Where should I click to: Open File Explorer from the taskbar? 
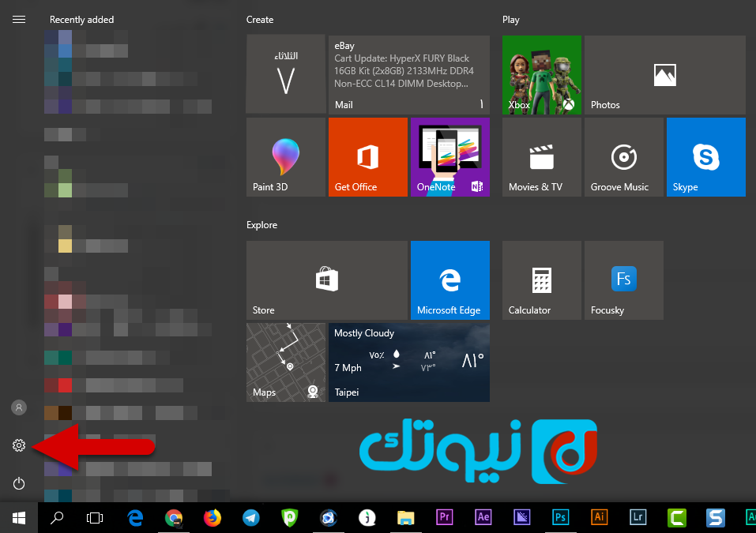405,518
